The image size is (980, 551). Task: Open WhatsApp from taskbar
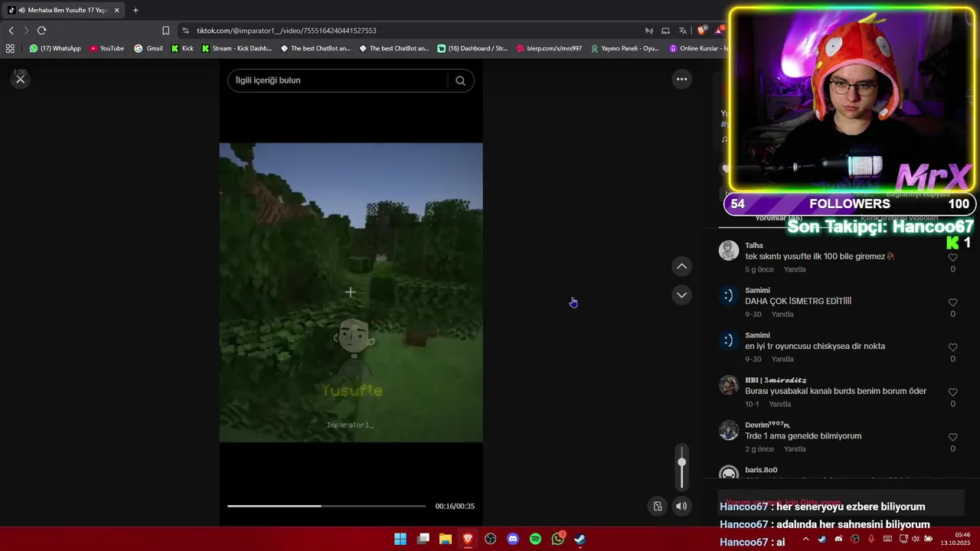tap(558, 539)
